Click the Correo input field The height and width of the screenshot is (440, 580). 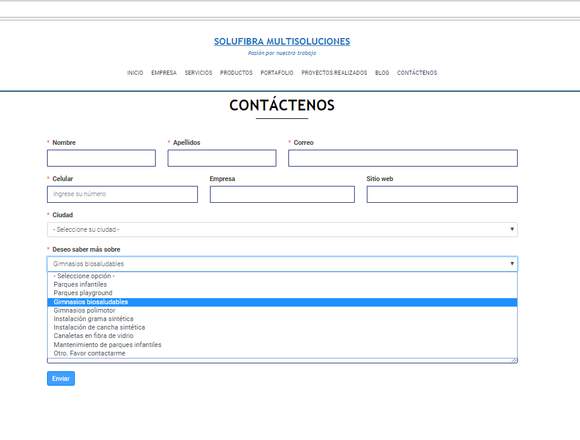pyautogui.click(x=403, y=158)
